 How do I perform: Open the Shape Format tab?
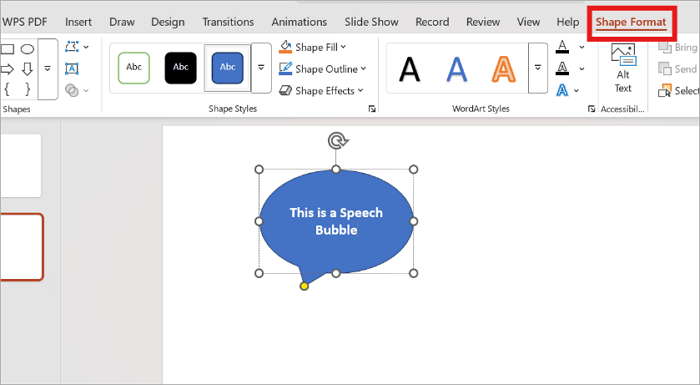(x=631, y=22)
